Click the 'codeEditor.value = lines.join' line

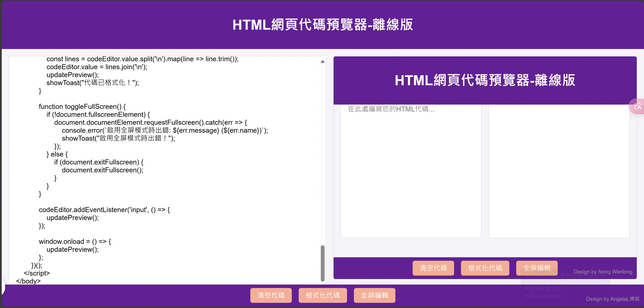(97, 67)
